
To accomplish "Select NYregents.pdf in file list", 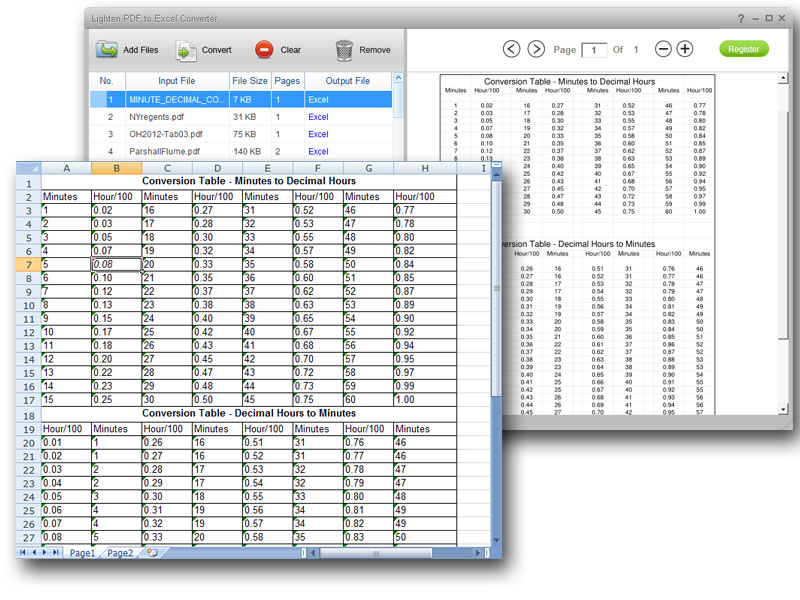I will [x=156, y=117].
